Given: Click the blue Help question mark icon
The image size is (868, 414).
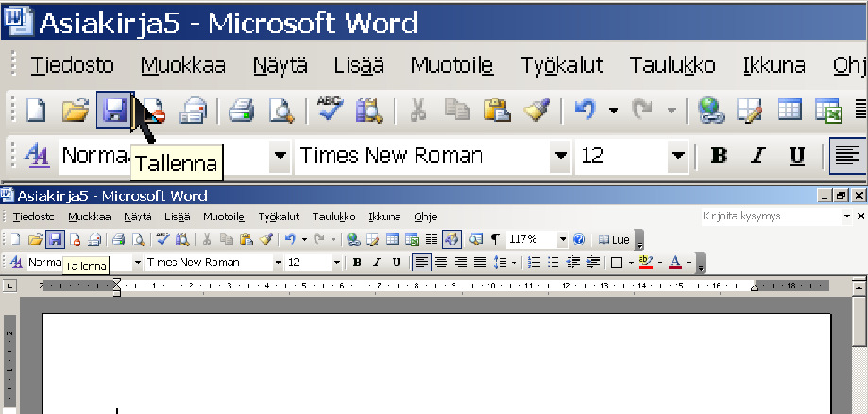Looking at the screenshot, I should pos(578,239).
